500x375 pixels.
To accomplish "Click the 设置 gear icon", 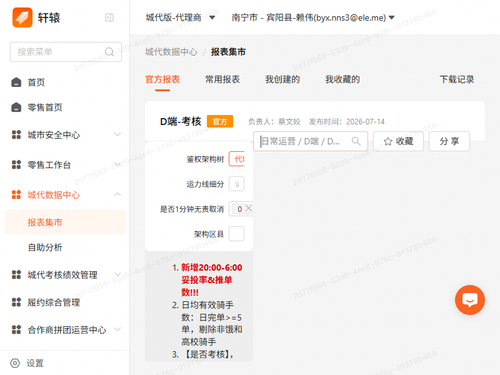I will click(15, 363).
